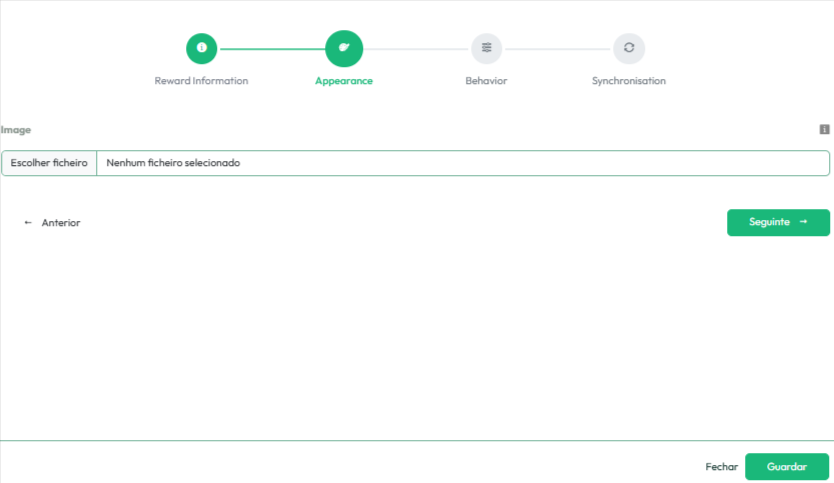Screen dimensions: 834x483
Task: Click the Image field label
Action: pyautogui.click(x=16, y=130)
